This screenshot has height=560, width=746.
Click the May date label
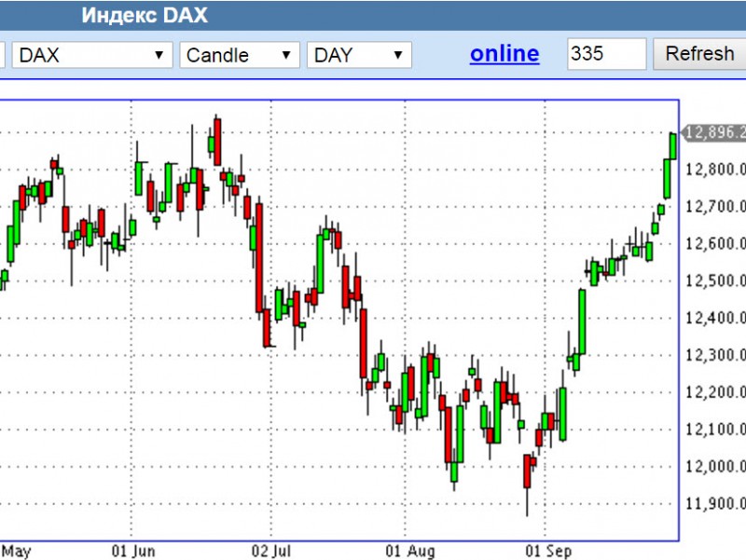pos(16,551)
